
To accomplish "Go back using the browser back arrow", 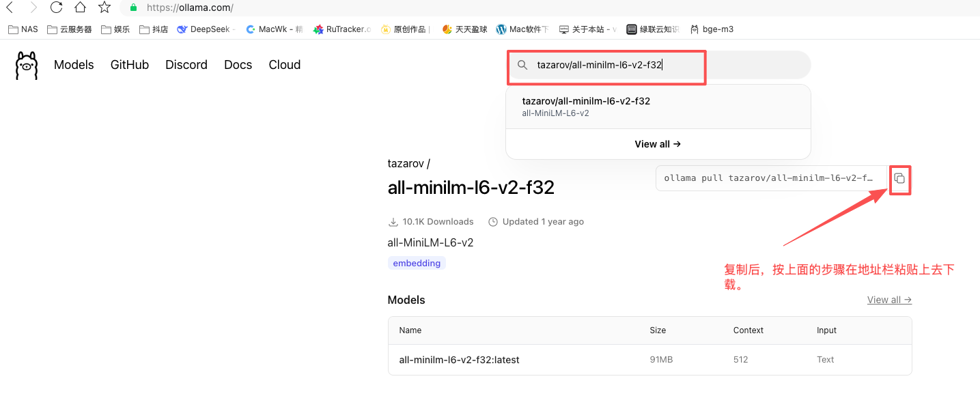I will tap(12, 8).
